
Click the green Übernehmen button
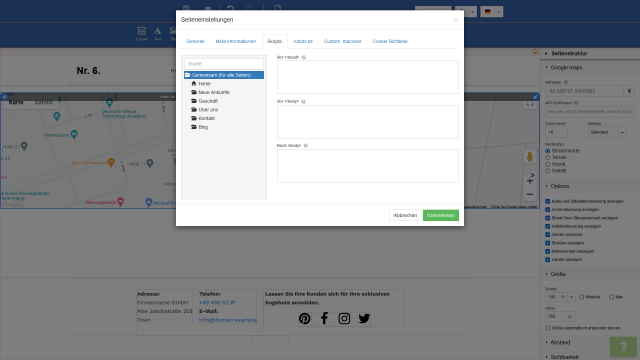[441, 215]
